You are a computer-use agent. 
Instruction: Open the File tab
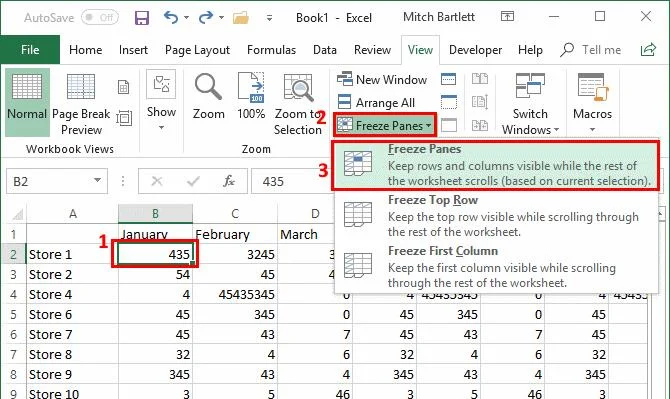coord(30,50)
